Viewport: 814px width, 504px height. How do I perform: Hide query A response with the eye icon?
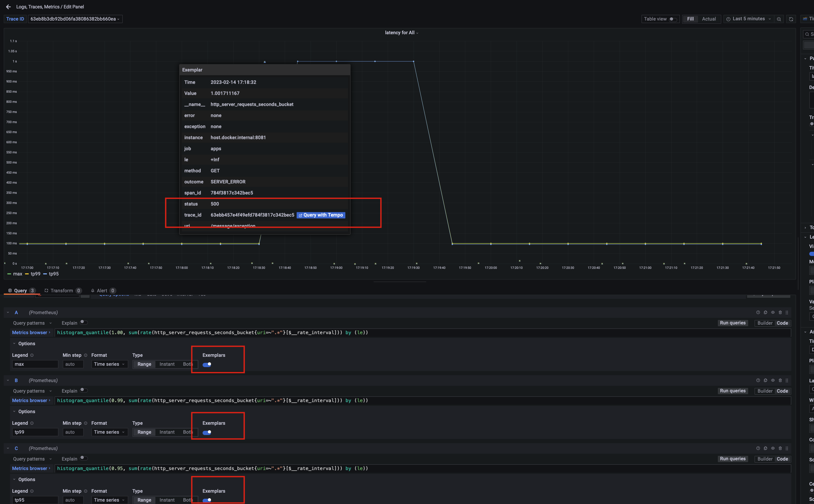773,312
